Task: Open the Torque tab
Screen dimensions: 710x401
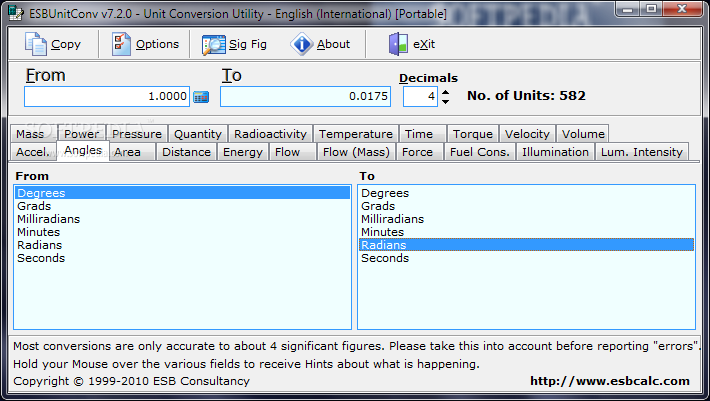Action: click(x=473, y=134)
